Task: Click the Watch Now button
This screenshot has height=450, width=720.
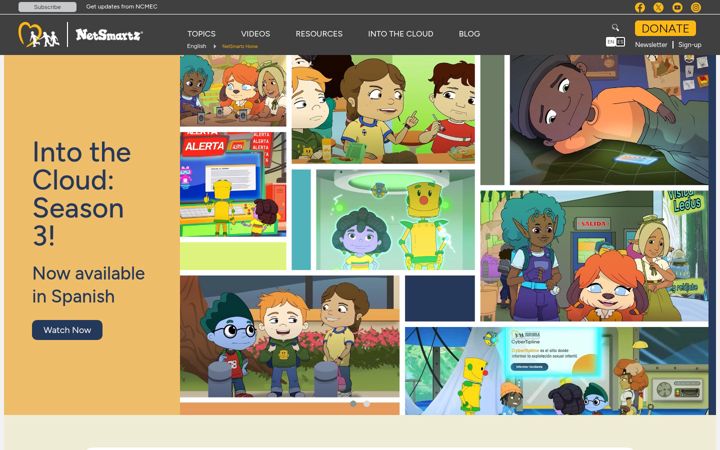Action: click(67, 330)
